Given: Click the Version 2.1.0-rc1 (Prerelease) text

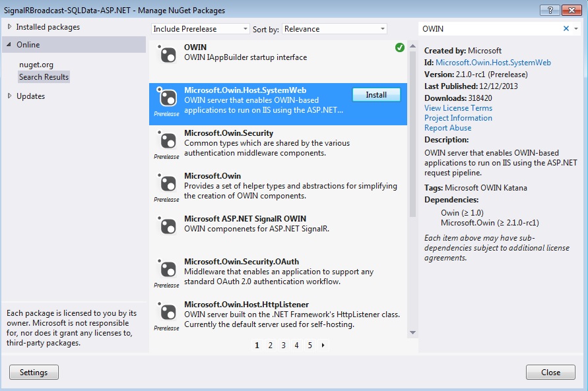Looking at the screenshot, I should [x=492, y=74].
